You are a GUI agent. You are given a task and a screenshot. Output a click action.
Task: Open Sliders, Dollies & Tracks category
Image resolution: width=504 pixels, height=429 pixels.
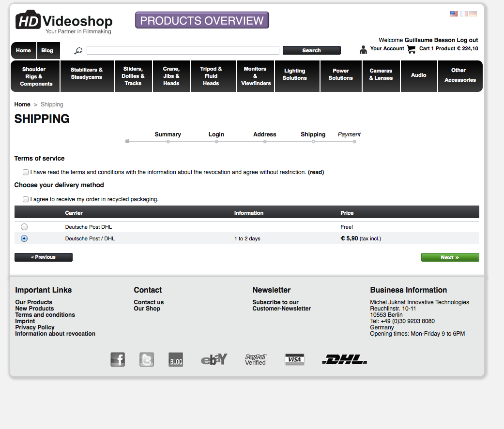[x=133, y=76]
